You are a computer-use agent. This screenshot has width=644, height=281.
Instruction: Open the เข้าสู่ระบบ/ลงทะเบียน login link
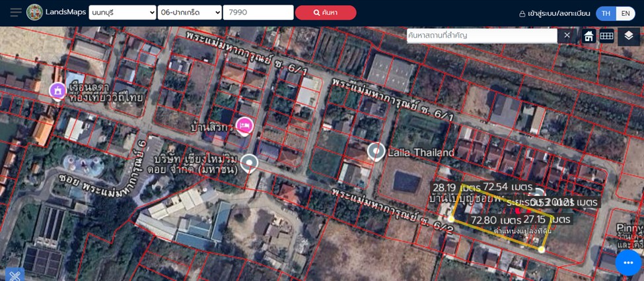click(x=554, y=13)
